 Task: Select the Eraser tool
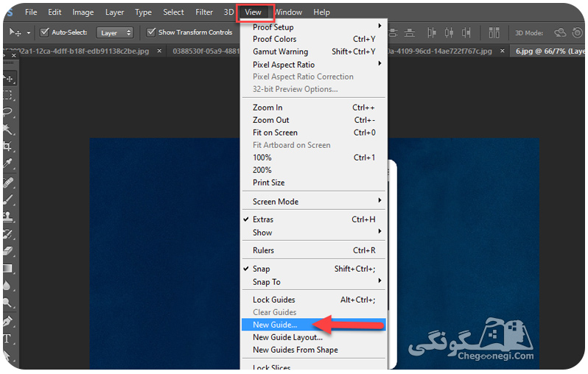click(7, 251)
